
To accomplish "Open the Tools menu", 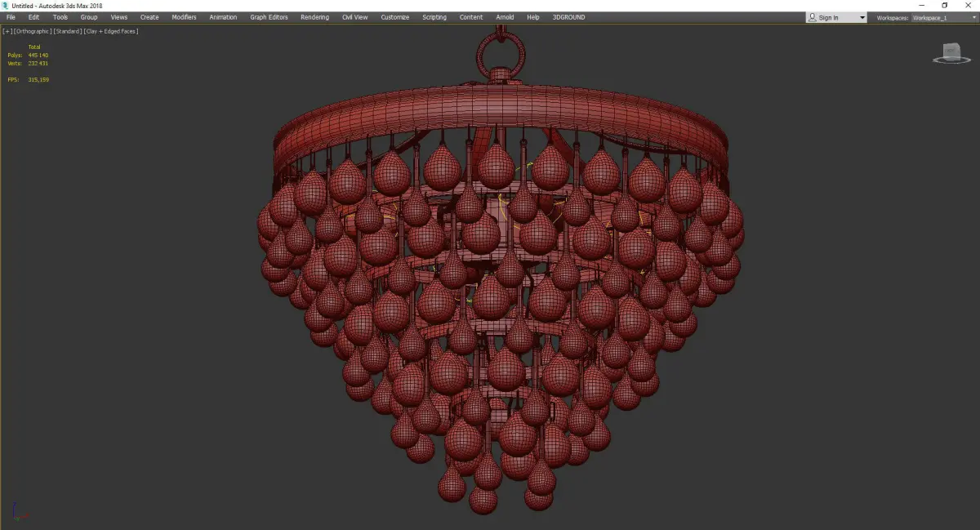I will tap(60, 17).
